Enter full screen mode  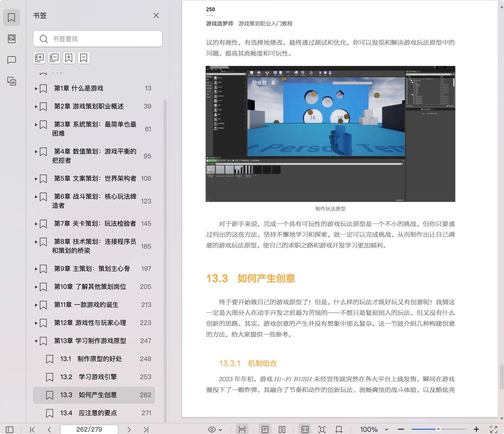pos(494,429)
